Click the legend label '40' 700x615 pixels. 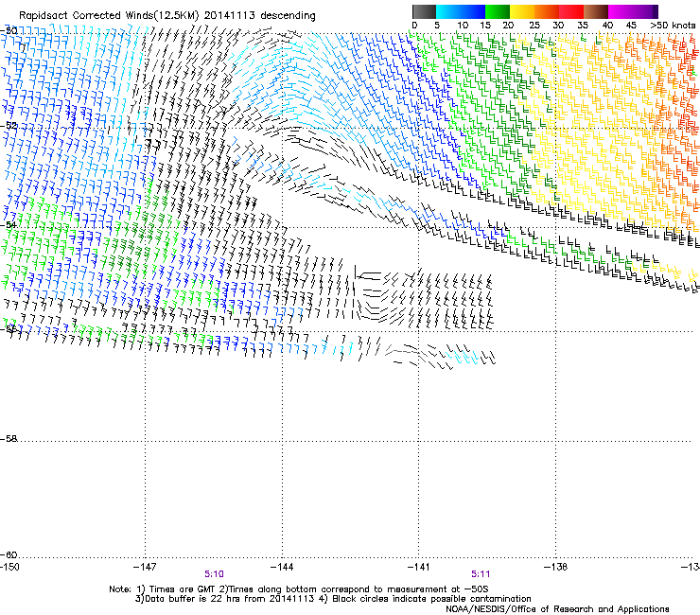pyautogui.click(x=607, y=26)
